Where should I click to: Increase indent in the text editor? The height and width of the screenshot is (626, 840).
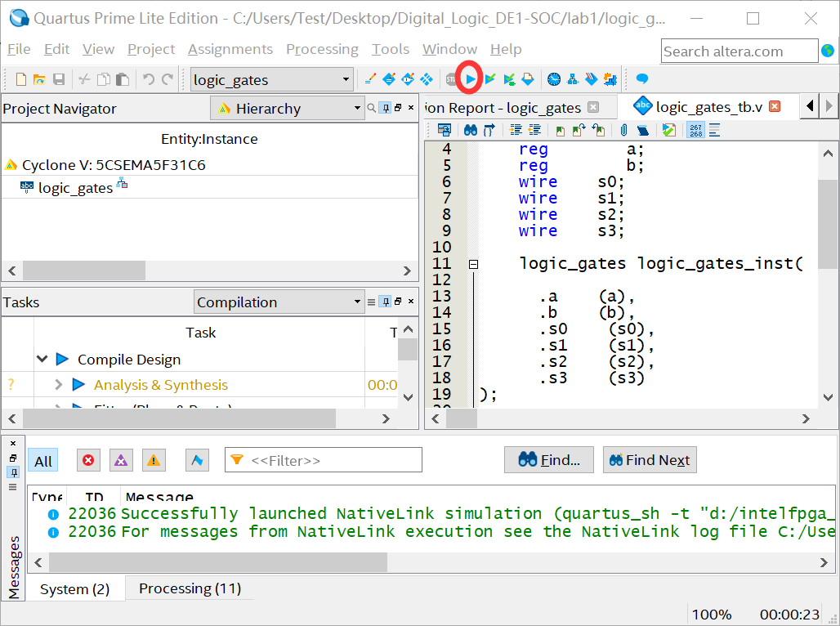[x=516, y=130]
